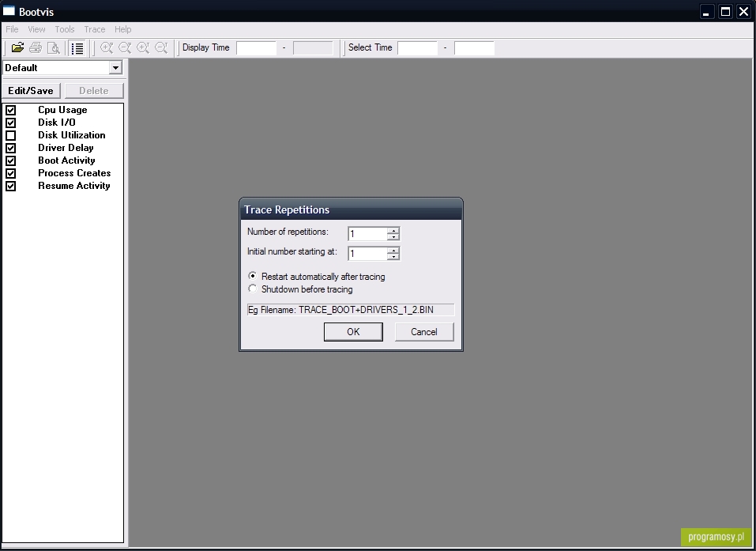Select the Resume Activity label
Image resolution: width=756 pixels, height=551 pixels.
coord(74,186)
